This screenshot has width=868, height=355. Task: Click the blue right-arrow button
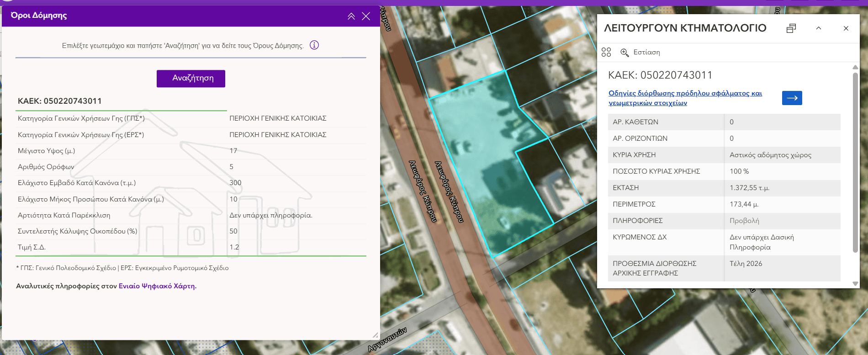792,98
